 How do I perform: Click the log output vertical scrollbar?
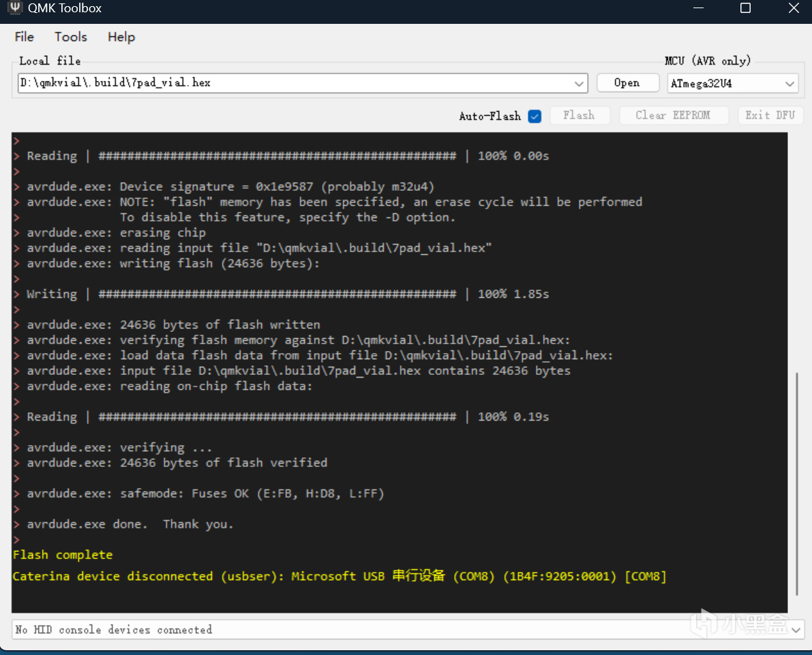796,484
